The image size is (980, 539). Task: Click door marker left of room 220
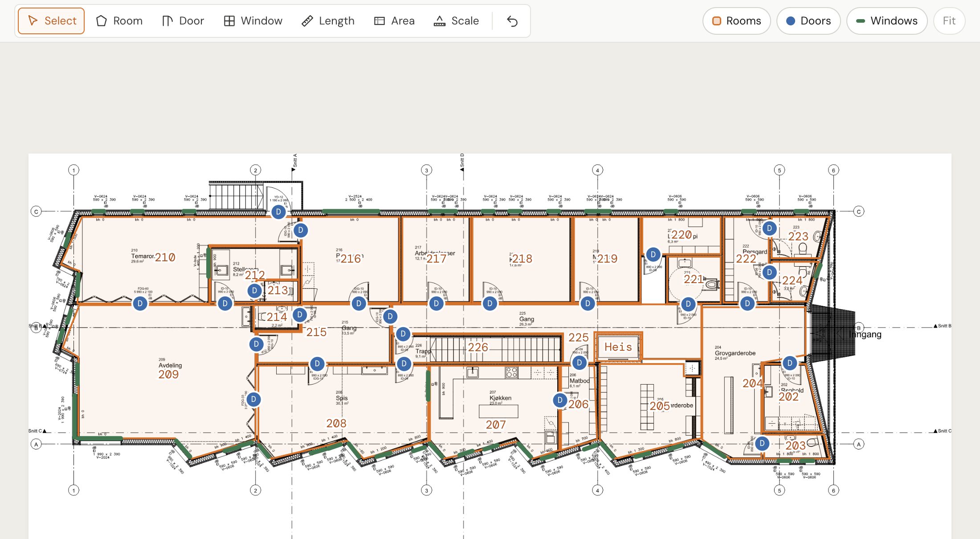pos(653,255)
